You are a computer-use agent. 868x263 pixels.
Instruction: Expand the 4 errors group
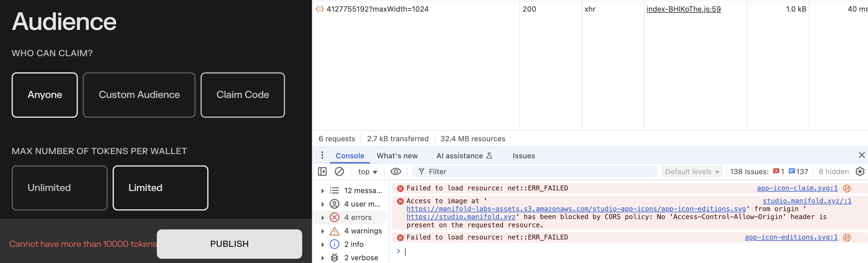[x=323, y=218]
